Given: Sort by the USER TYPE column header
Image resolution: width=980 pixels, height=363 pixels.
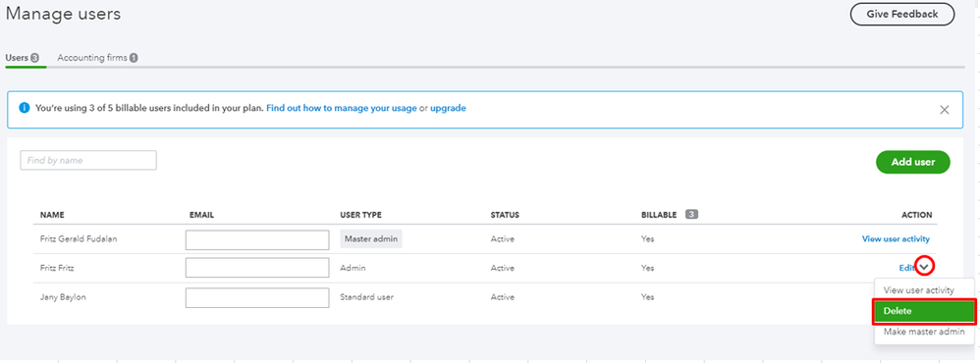Looking at the screenshot, I should point(360,215).
